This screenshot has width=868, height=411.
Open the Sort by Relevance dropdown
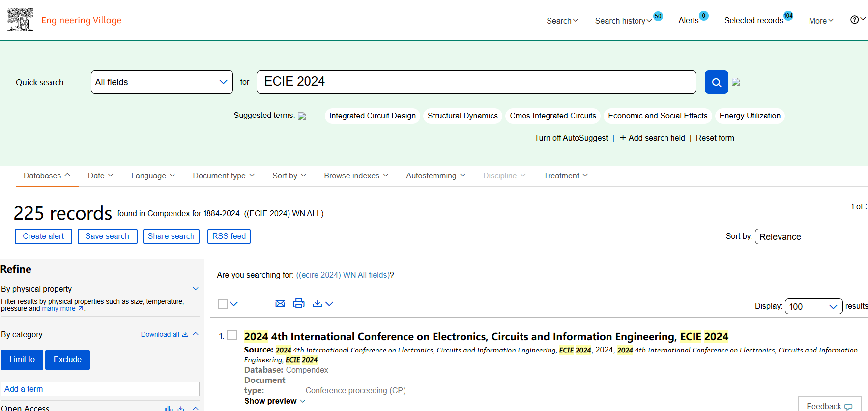pos(811,236)
